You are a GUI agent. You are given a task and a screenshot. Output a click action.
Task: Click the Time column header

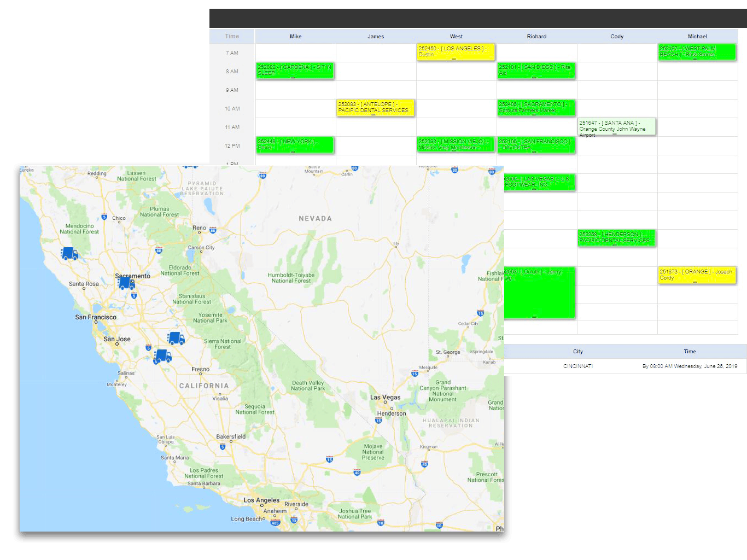click(232, 37)
